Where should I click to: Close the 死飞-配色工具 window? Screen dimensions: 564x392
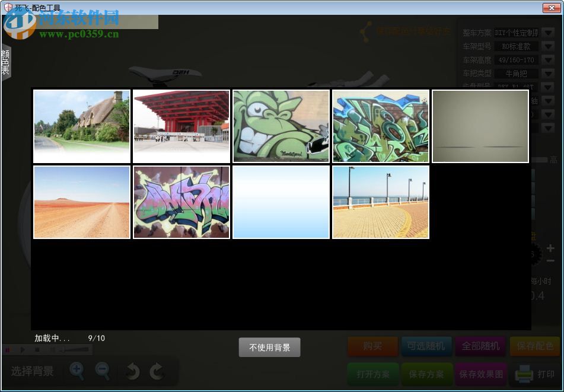(552, 8)
